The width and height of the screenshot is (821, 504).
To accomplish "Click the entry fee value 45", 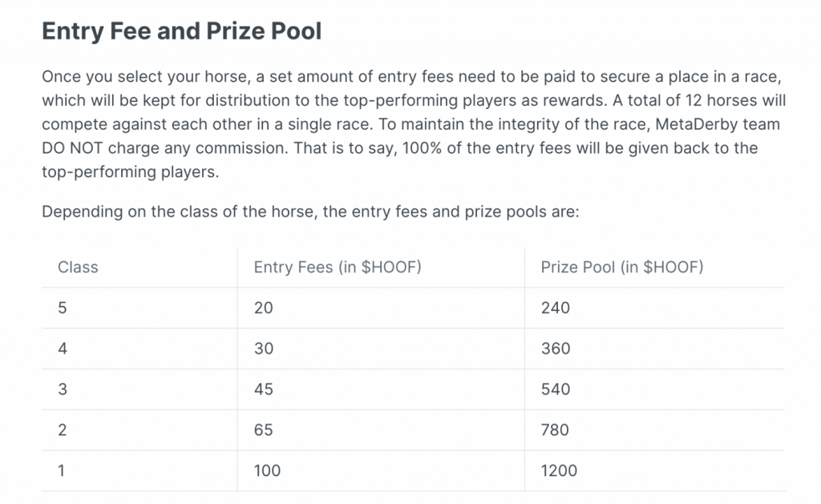I will pos(263,389).
